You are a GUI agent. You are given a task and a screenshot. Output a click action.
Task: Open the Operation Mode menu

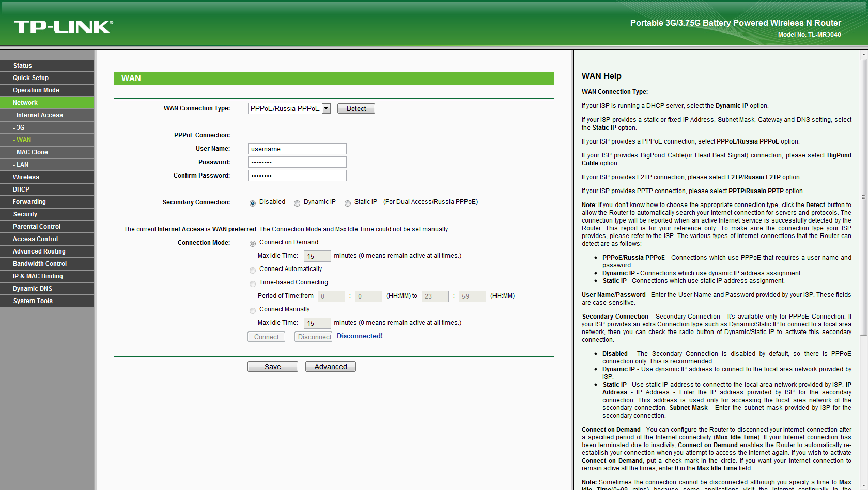[47, 90]
